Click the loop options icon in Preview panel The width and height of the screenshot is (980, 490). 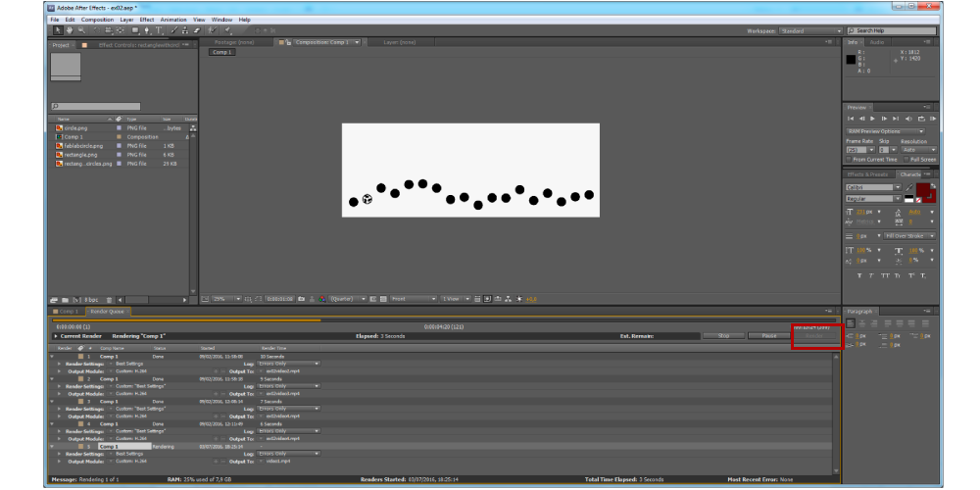(921, 119)
